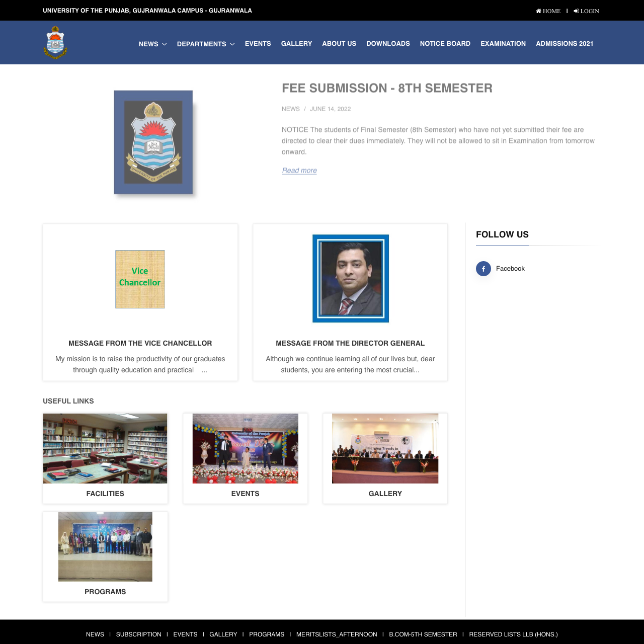The width and height of the screenshot is (644, 644).
Task: Open the GALLERY menu item in the navbar
Action: pyautogui.click(x=296, y=44)
